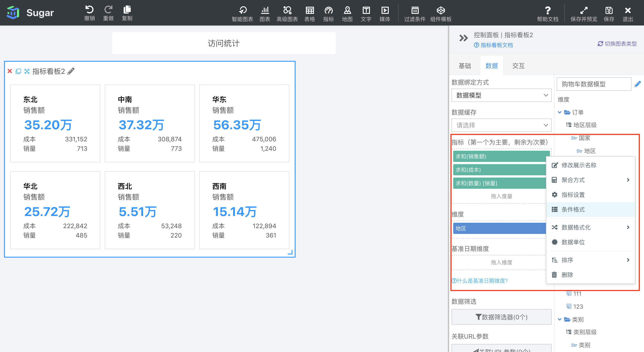Image resolution: width=644 pixels, height=352 pixels.
Task: Collapse the 类别 folder in dimensions tree
Action: pos(560,319)
